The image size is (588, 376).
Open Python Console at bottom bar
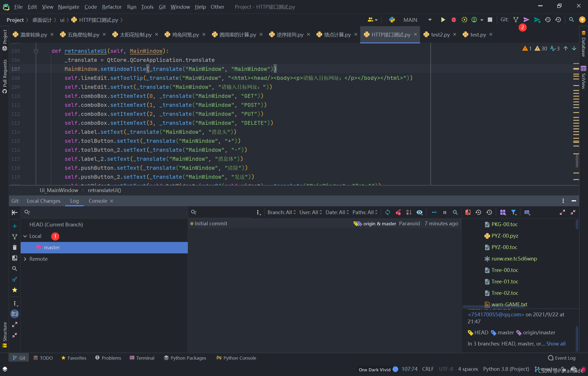[x=236, y=358]
